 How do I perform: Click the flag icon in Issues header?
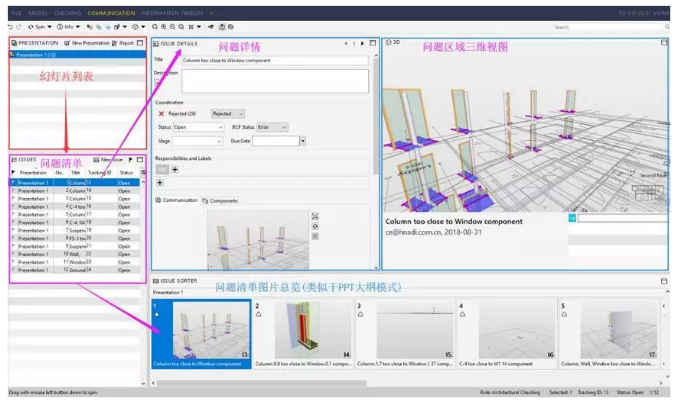coord(130,160)
